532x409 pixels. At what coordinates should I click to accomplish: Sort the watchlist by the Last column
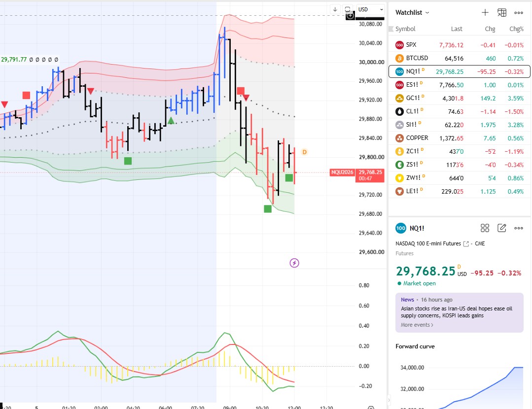[457, 29]
